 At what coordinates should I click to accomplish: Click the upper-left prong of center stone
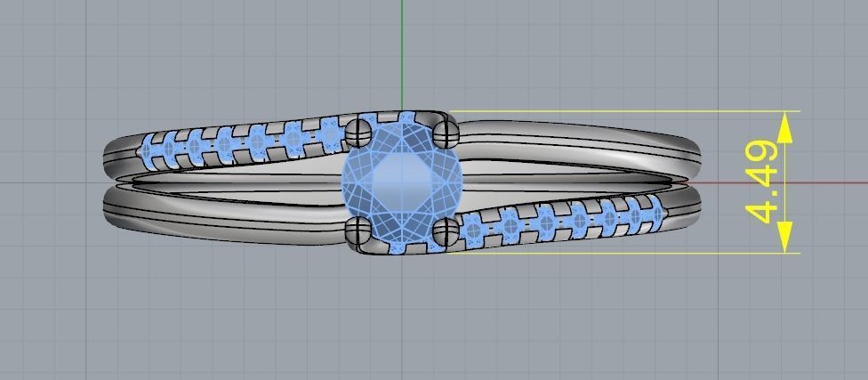[x=358, y=133]
